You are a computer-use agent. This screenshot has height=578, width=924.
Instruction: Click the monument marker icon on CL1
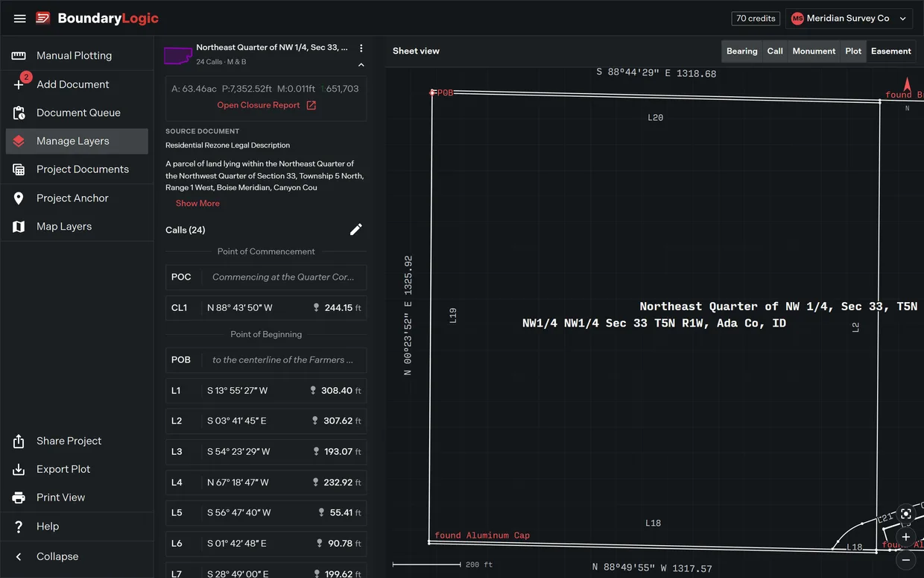(317, 308)
